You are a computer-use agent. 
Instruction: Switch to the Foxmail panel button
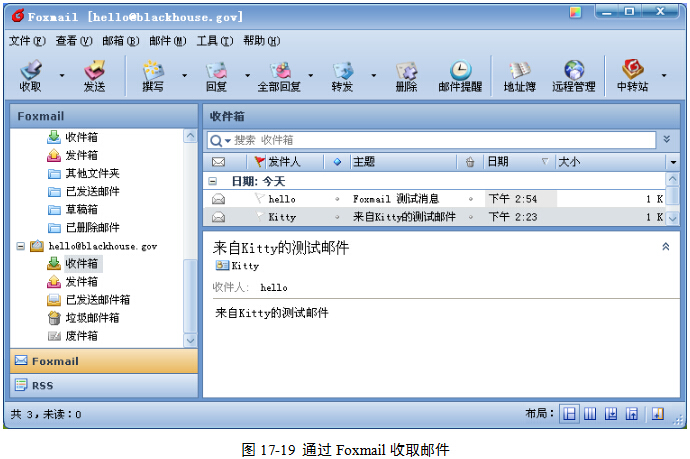pos(104,361)
